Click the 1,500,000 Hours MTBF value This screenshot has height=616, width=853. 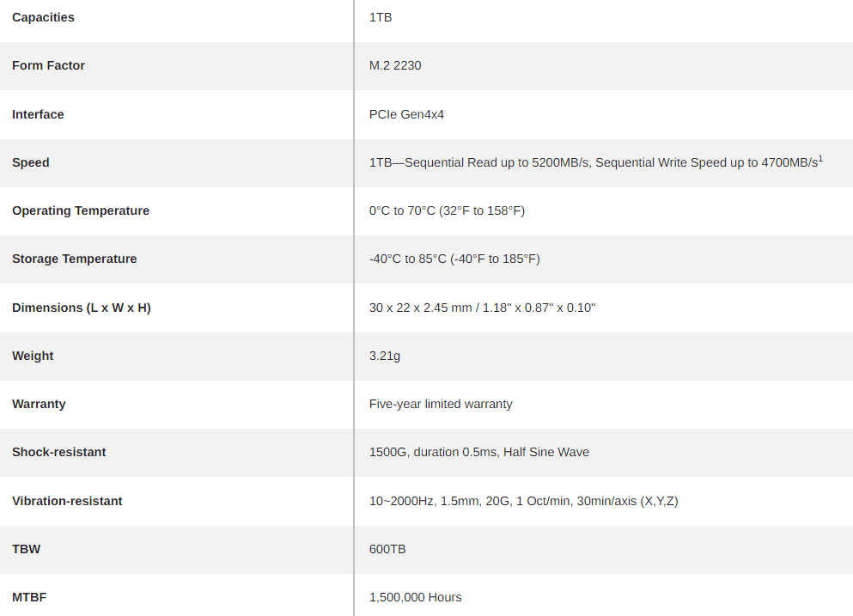[415, 597]
